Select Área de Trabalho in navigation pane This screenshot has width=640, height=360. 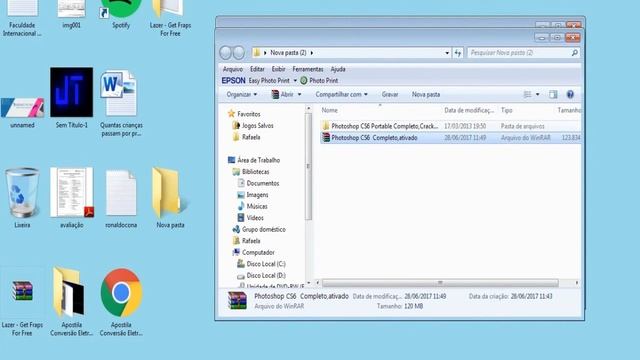coord(254,160)
